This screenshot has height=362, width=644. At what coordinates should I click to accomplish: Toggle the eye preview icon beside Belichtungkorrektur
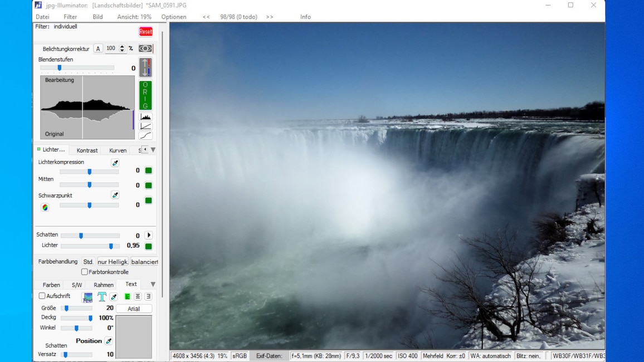click(145, 48)
